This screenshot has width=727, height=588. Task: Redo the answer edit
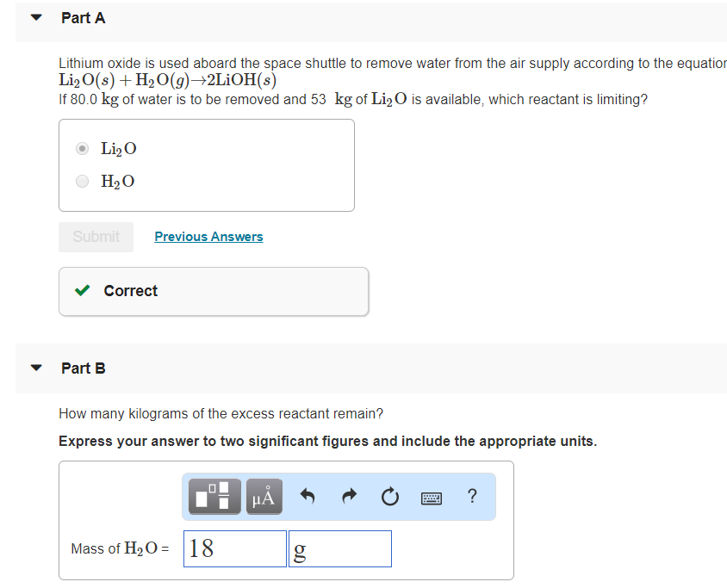coord(348,497)
